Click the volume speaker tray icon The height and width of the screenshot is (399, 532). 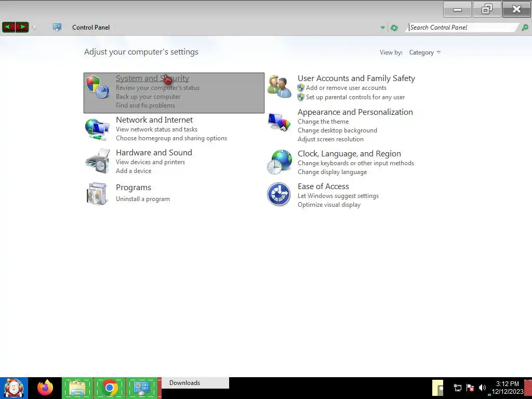(x=482, y=388)
